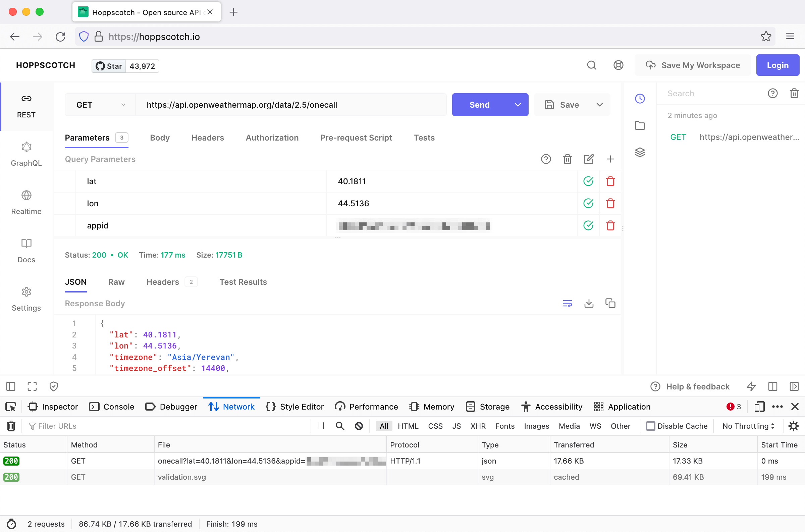Clear all query parameters trash icon

(567, 159)
